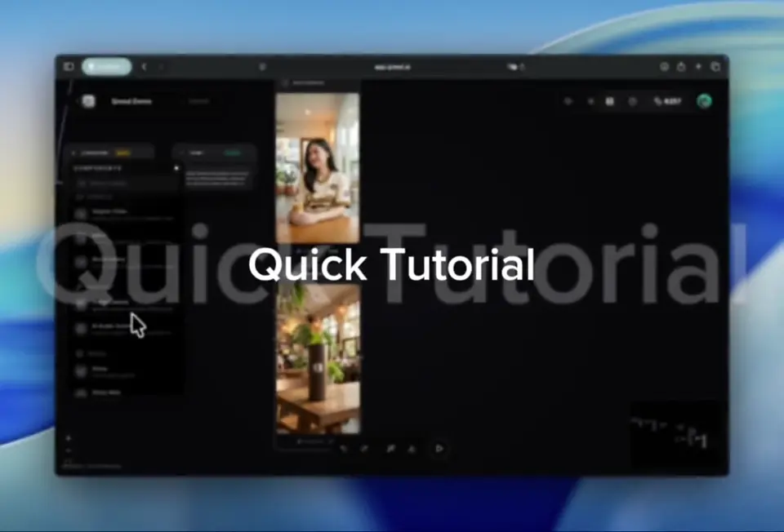Select the woman in cafe image

318,167
